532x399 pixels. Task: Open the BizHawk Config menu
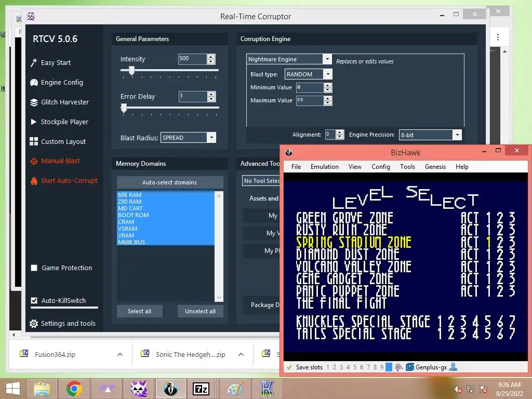(x=380, y=167)
